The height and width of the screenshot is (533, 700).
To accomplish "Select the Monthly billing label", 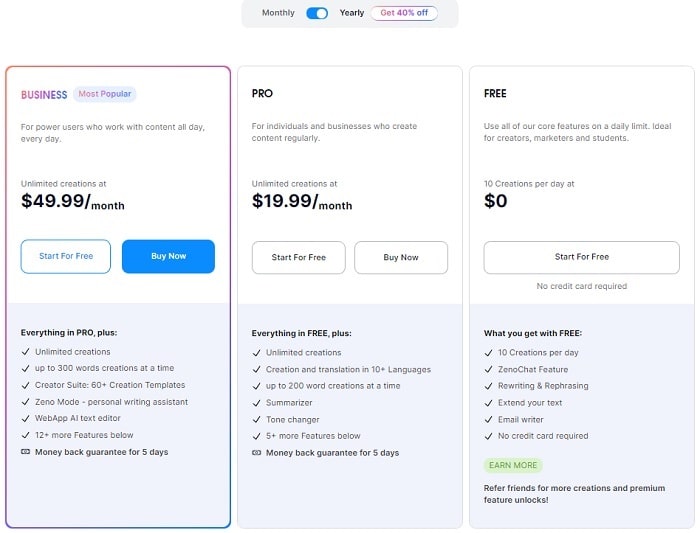I will (x=278, y=13).
